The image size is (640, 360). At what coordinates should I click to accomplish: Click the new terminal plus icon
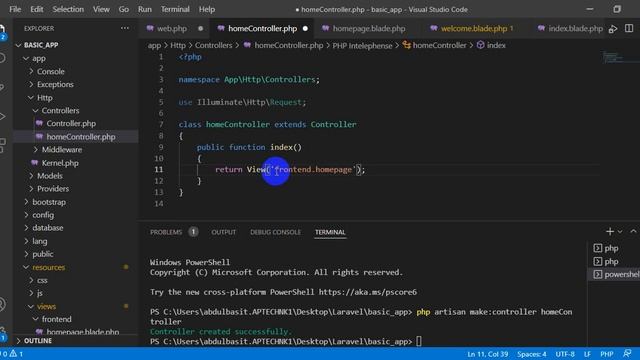pyautogui.click(x=610, y=231)
